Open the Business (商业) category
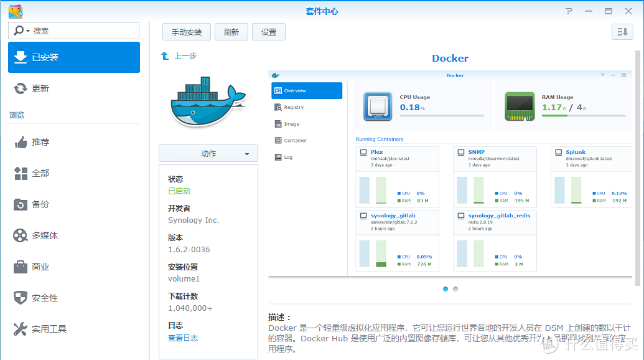Viewport: 644px width, 360px height. click(74, 267)
